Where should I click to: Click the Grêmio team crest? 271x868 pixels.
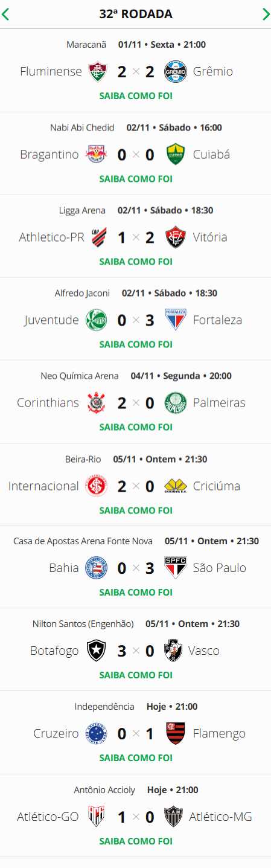point(175,72)
